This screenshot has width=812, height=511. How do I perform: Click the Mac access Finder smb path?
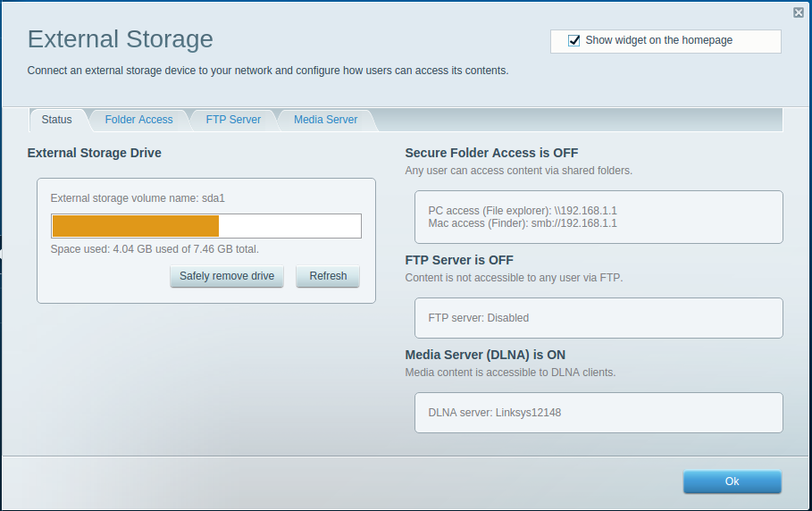click(523, 223)
